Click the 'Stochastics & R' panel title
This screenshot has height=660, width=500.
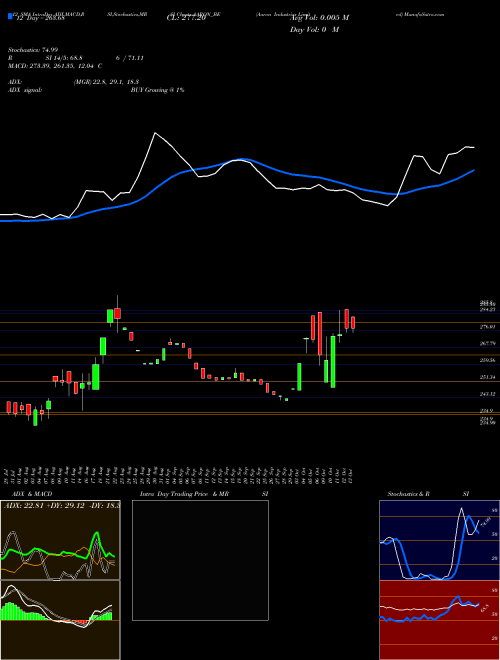pyautogui.click(x=409, y=494)
